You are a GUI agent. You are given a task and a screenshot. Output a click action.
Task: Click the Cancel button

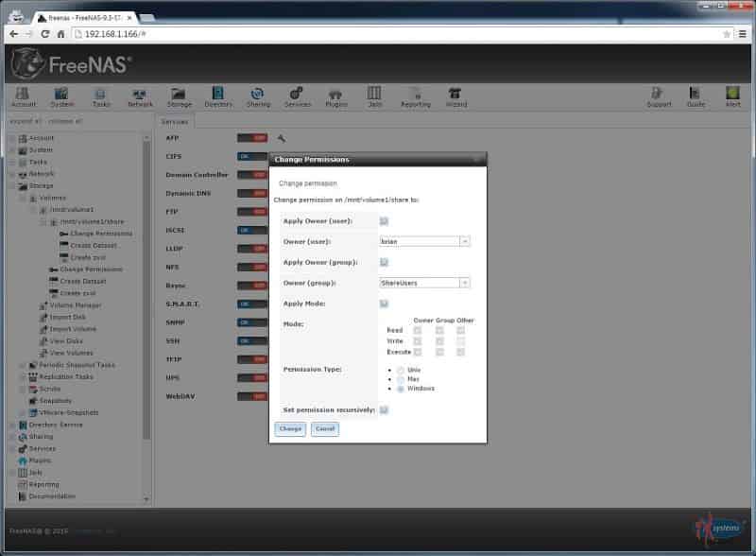pyautogui.click(x=324, y=429)
